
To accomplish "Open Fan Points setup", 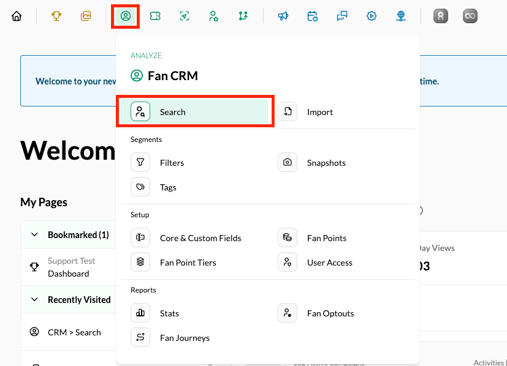I will [x=342, y=238].
